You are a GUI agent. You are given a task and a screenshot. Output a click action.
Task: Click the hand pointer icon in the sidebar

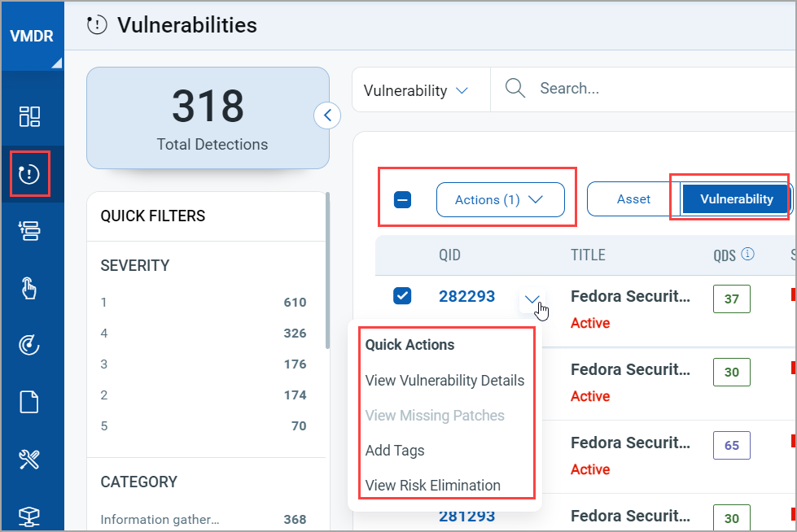click(x=30, y=288)
